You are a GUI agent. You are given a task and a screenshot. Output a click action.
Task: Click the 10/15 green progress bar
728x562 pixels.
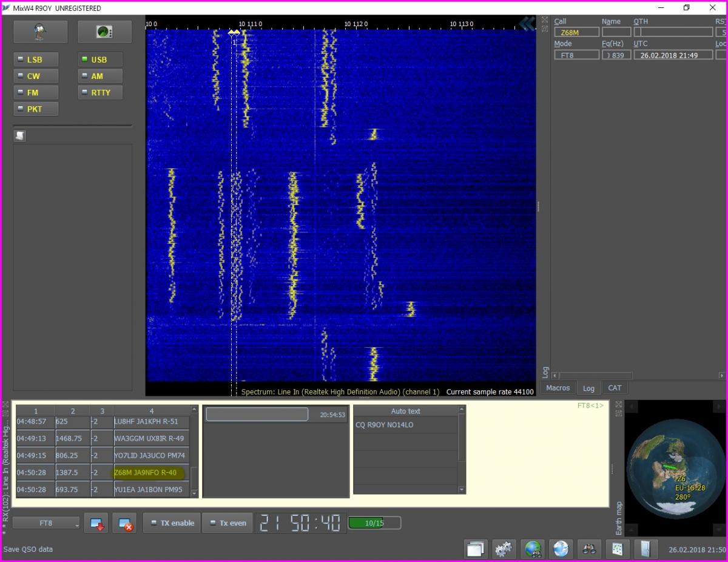(374, 523)
